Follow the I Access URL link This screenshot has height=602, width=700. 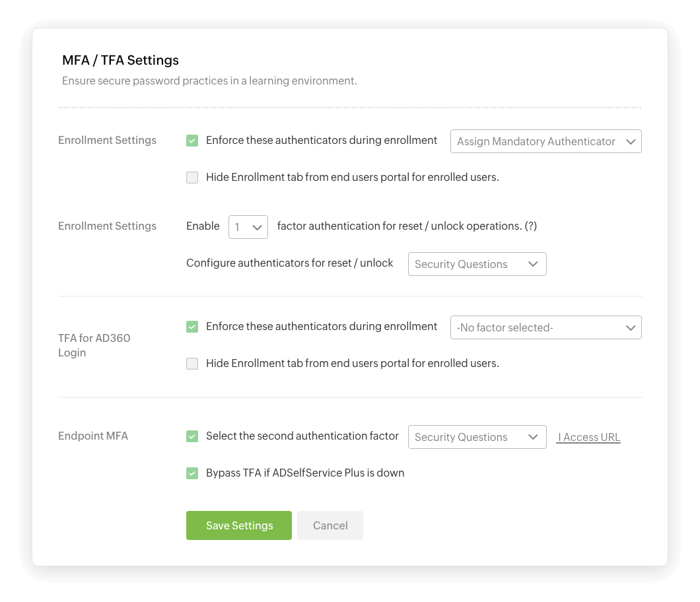pyautogui.click(x=588, y=437)
